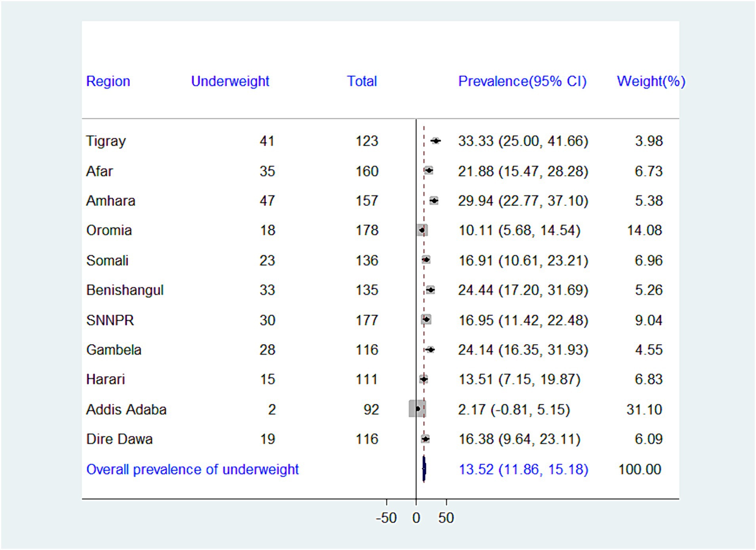756x550 pixels.
Task: Select the Dire Dawa region label
Action: 119,439
